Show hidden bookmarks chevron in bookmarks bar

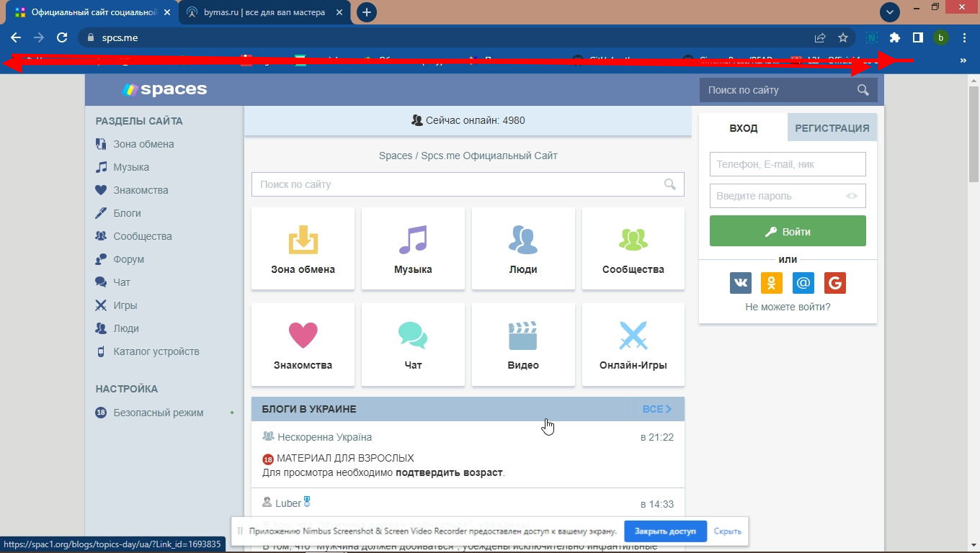963,61
